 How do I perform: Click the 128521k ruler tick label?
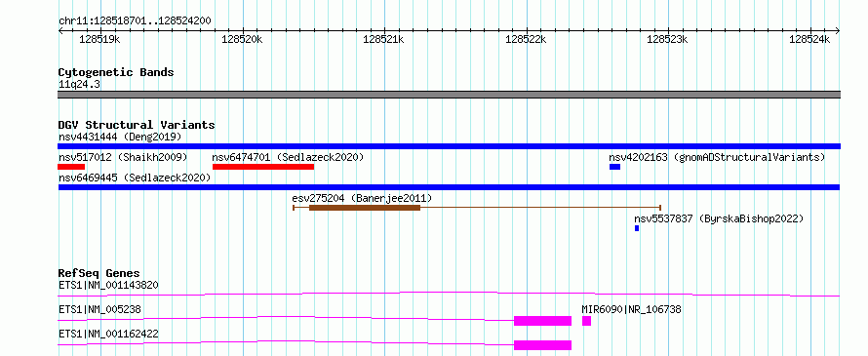click(x=383, y=39)
